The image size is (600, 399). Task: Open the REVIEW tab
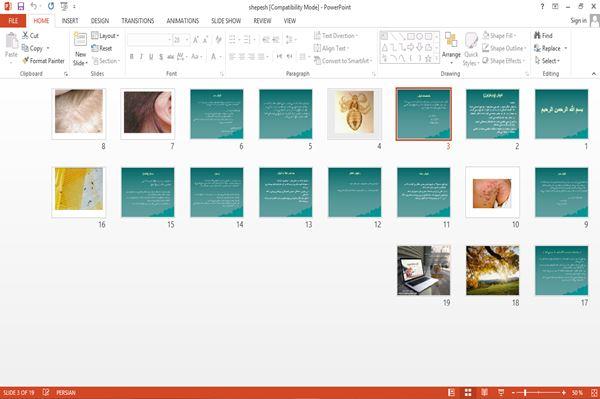click(262, 21)
